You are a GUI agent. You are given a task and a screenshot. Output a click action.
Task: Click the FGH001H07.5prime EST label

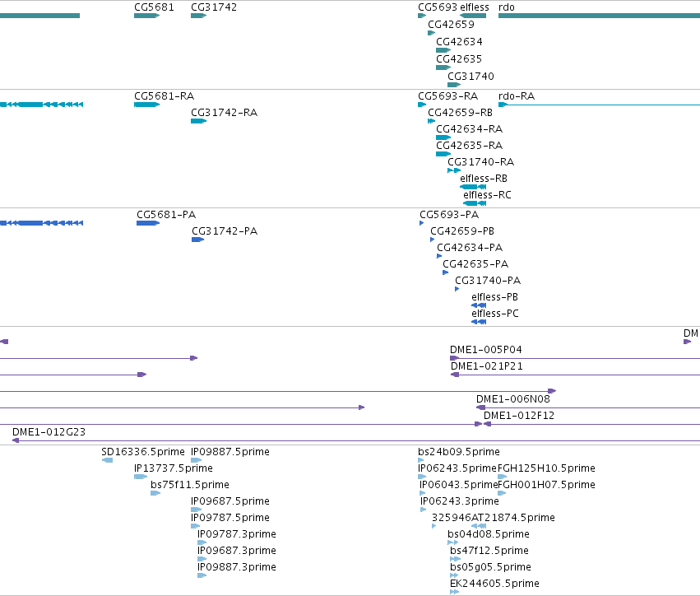[546, 485]
